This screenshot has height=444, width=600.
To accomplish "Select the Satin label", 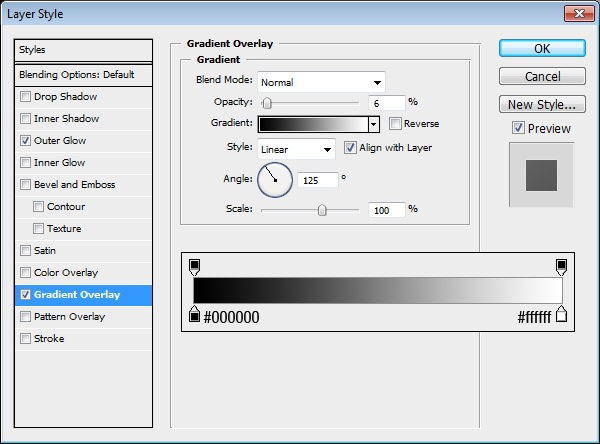I will tap(45, 251).
